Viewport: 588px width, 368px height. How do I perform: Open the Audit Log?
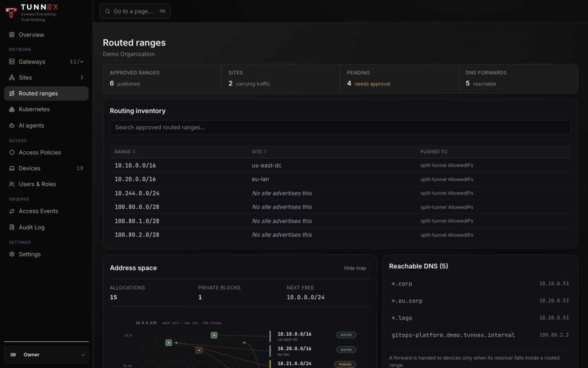click(x=46, y=227)
